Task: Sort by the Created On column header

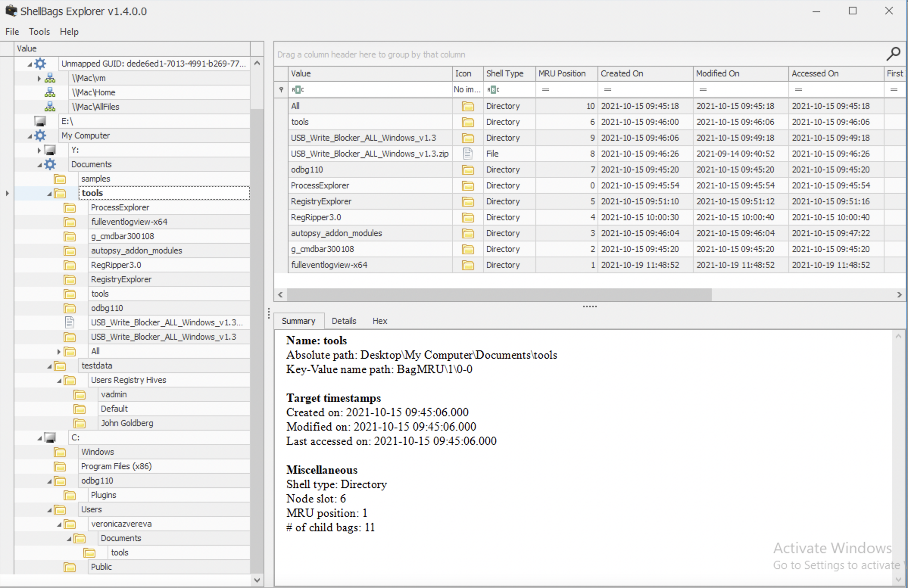Action: (645, 74)
